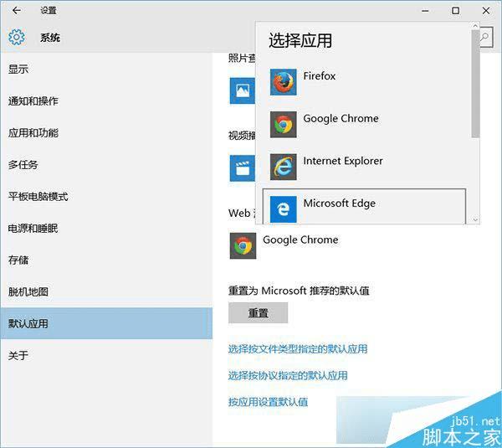Click the search magnifier icon
Image resolution: width=502 pixels, height=448 pixels.
(x=485, y=37)
